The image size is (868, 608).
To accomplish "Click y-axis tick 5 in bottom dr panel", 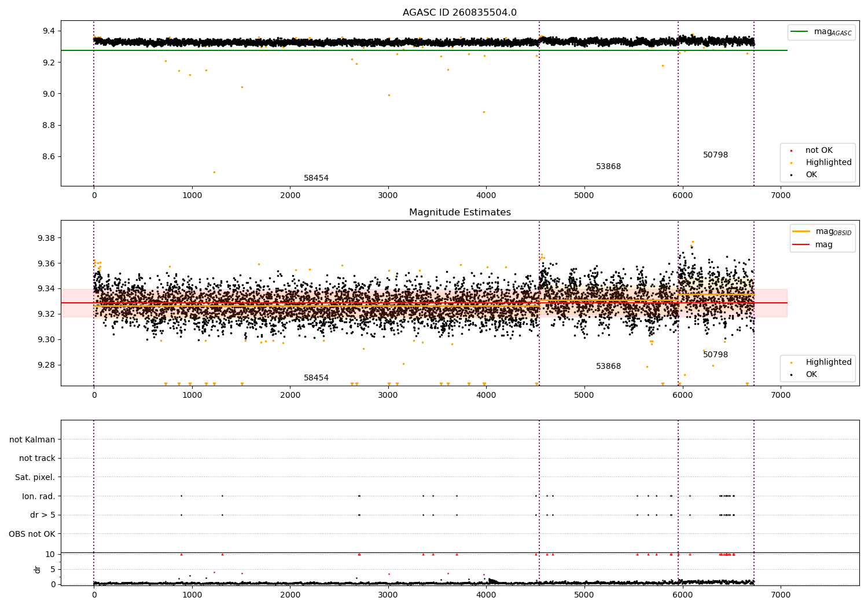I will tap(53, 569).
